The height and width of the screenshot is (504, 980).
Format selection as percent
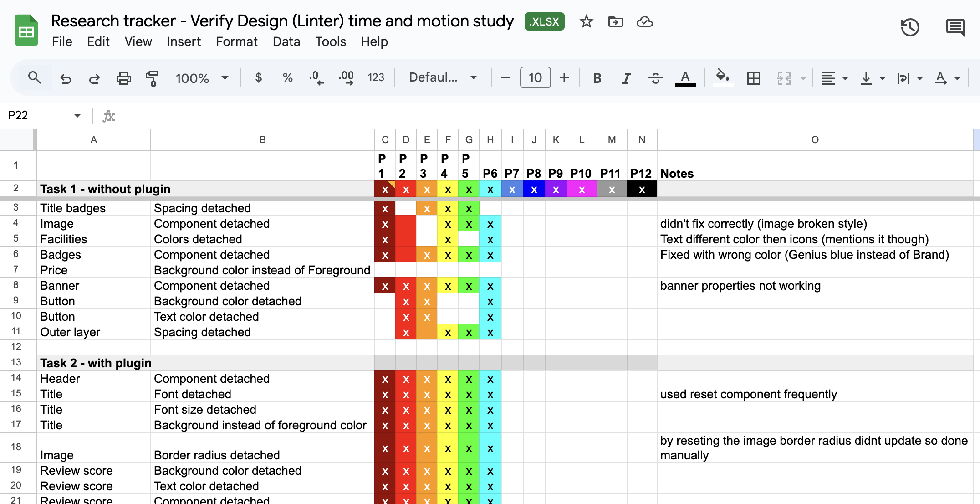(x=286, y=77)
